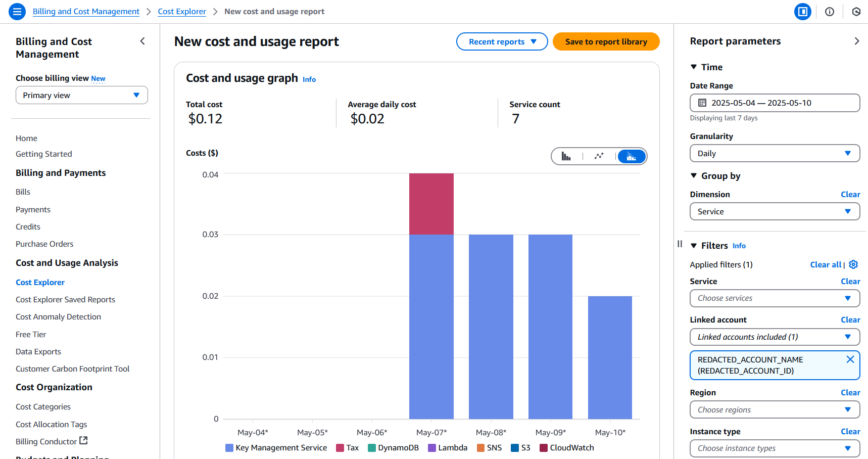Image resolution: width=868 pixels, height=459 pixels.
Task: Open the Recent reports dropdown
Action: (502, 41)
